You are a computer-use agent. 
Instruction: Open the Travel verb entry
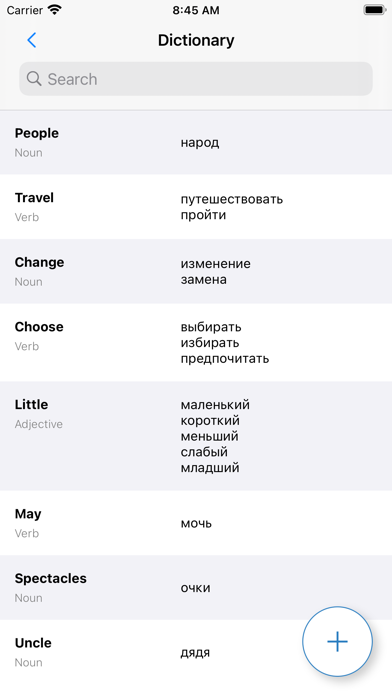click(196, 207)
